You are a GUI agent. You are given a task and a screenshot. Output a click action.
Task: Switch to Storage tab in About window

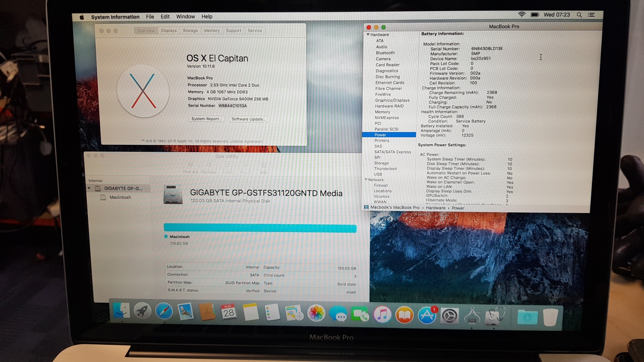coord(190,31)
